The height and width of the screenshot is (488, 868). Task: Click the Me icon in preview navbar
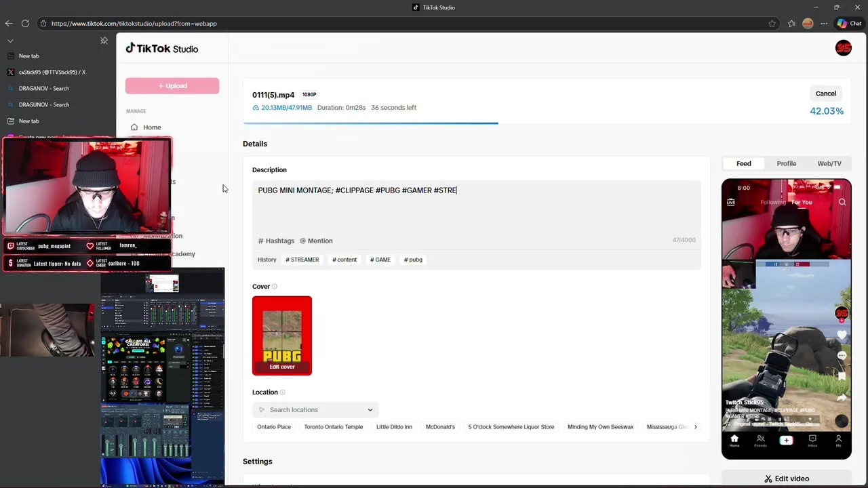[x=839, y=441]
